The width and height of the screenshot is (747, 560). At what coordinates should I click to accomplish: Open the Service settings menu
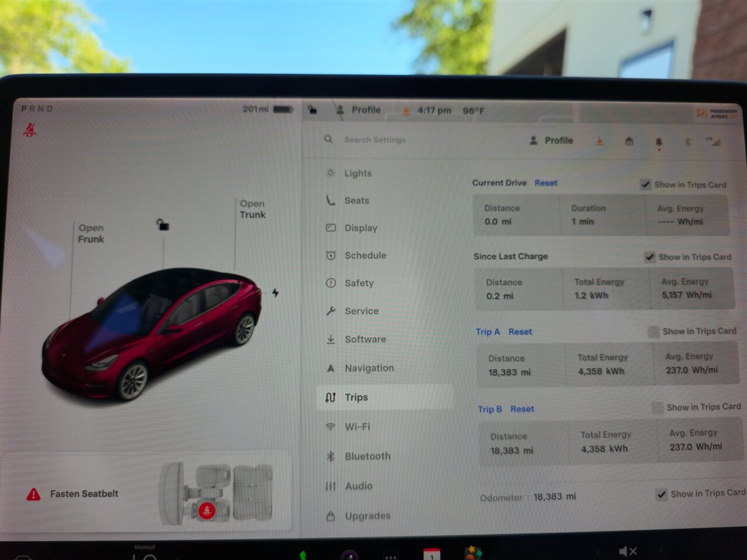[361, 311]
